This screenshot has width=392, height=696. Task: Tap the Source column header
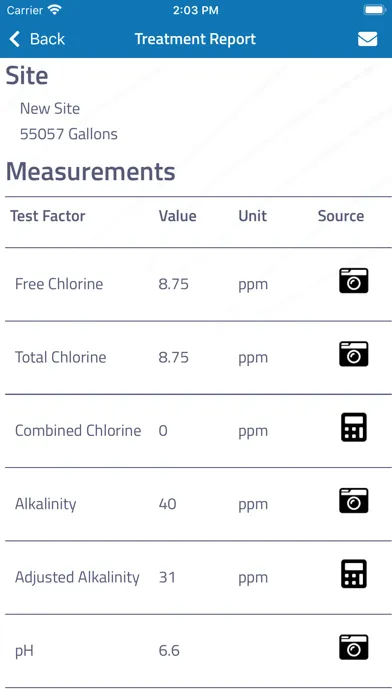pyautogui.click(x=341, y=216)
